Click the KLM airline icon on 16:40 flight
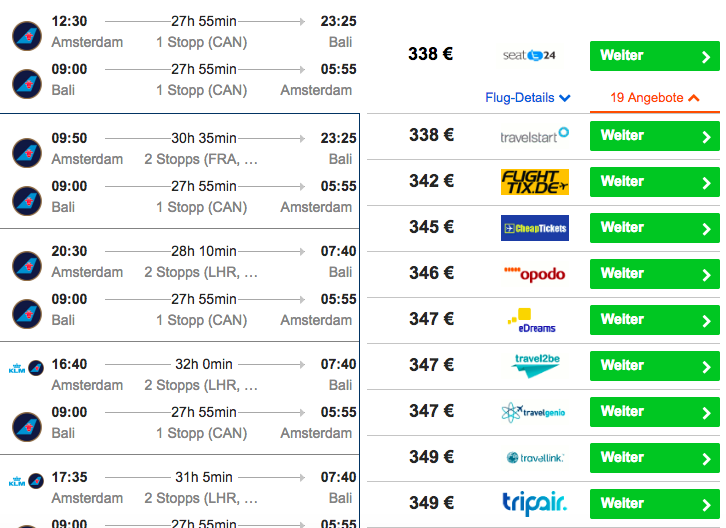The image size is (726, 528). pos(17,369)
